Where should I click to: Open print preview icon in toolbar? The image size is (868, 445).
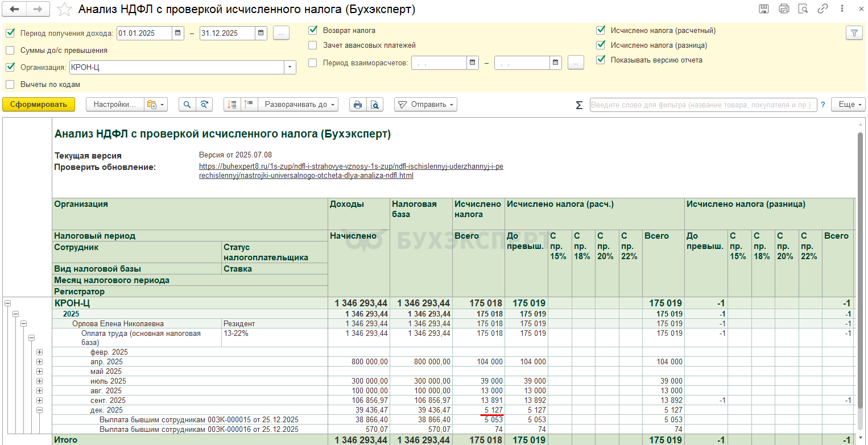click(374, 105)
